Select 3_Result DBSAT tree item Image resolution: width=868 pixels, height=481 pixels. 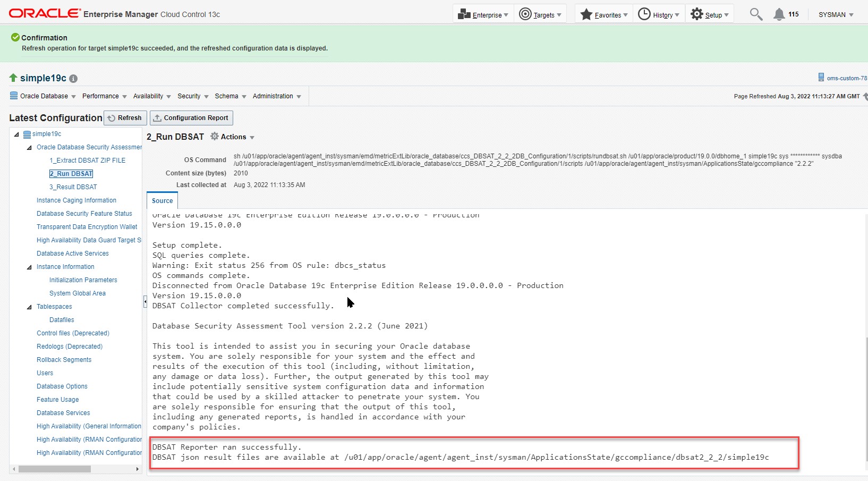[73, 187]
